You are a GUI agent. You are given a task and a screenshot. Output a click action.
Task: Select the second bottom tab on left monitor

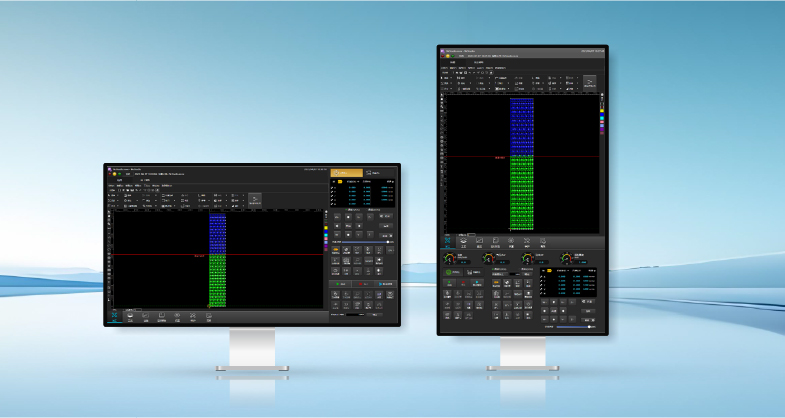click(130, 317)
